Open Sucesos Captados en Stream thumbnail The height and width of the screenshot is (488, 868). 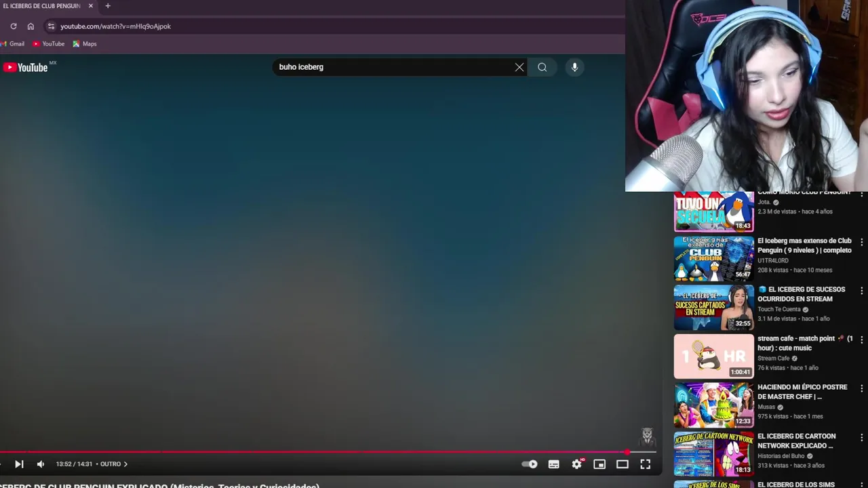713,307
